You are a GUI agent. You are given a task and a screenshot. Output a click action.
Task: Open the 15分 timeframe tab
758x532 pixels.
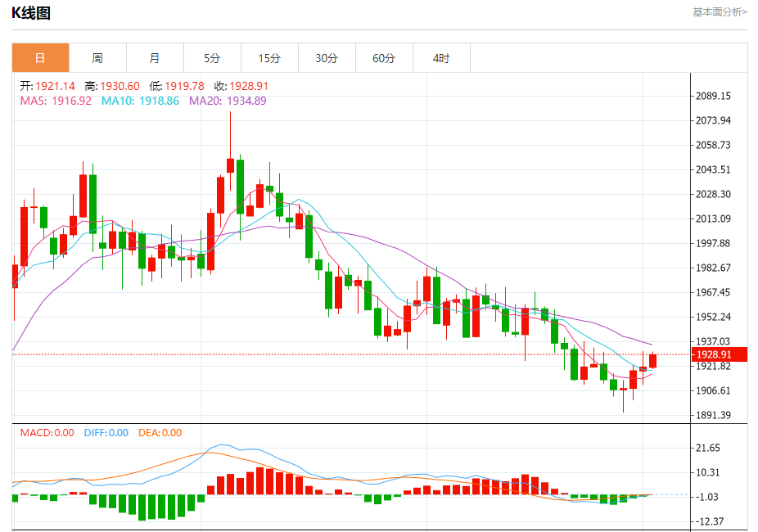tap(269, 58)
